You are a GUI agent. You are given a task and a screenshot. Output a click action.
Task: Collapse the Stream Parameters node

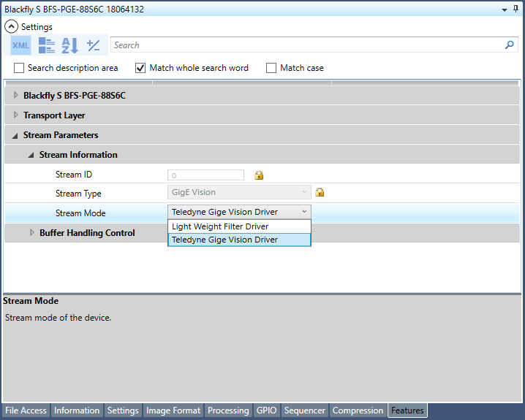(15, 135)
